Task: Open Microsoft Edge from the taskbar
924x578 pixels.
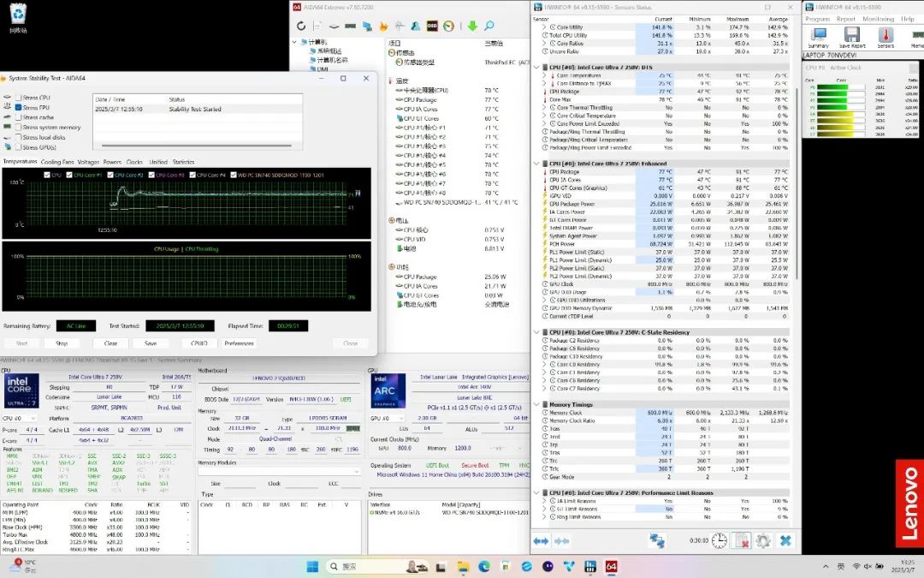Action: [x=484, y=567]
